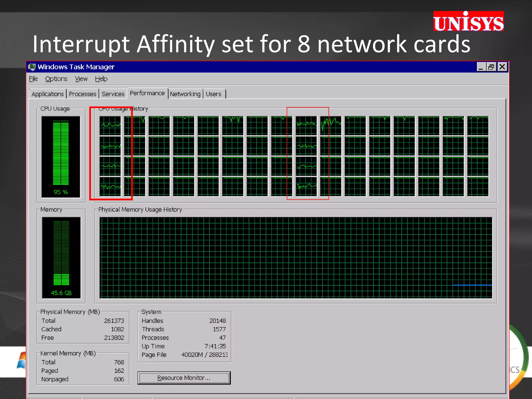Click Handles value 20148

point(217,321)
